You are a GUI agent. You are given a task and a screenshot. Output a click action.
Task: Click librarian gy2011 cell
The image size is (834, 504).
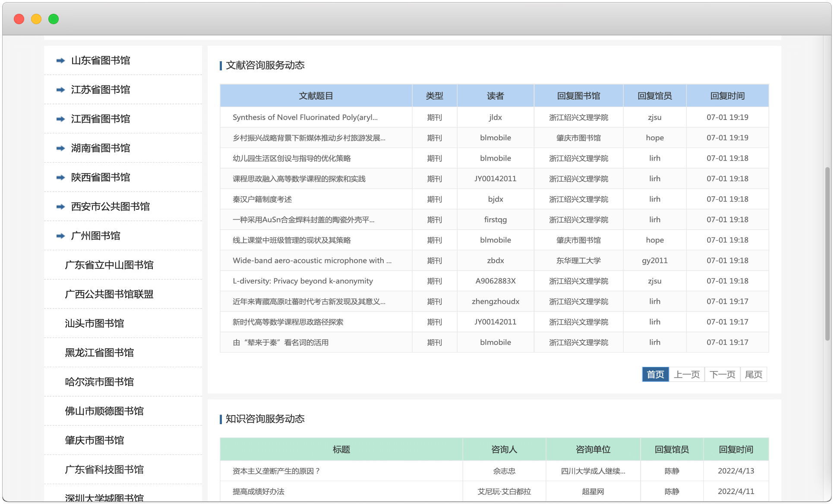(x=655, y=261)
